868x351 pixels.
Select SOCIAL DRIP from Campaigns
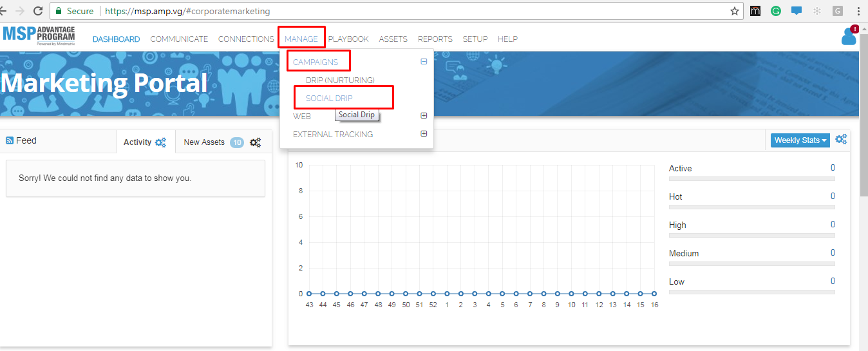pyautogui.click(x=329, y=99)
